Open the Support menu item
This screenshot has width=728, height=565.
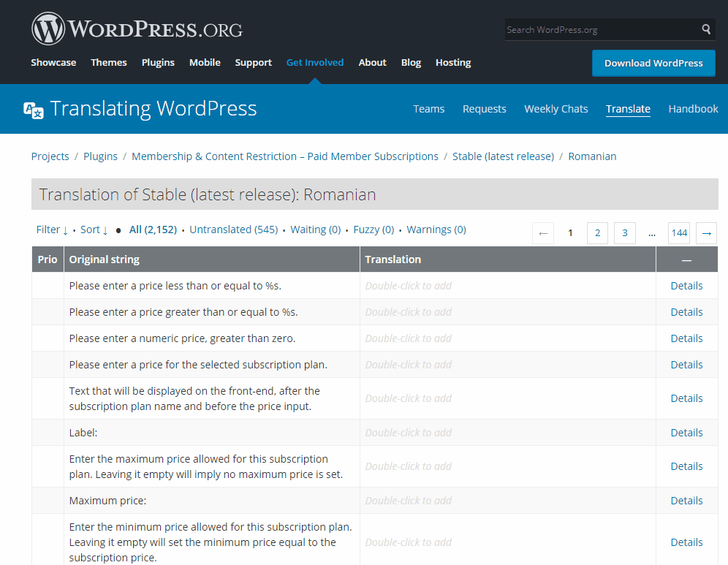(x=253, y=62)
